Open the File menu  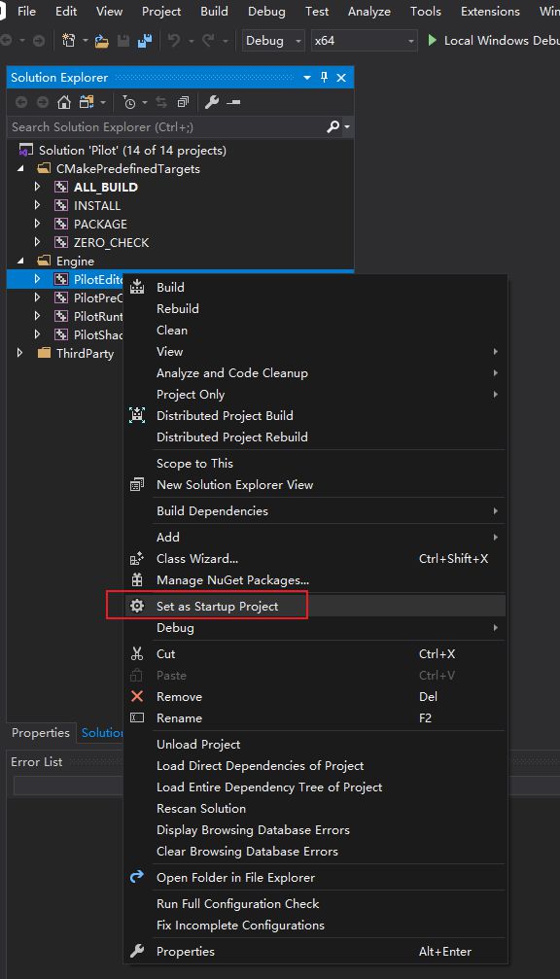(26, 12)
